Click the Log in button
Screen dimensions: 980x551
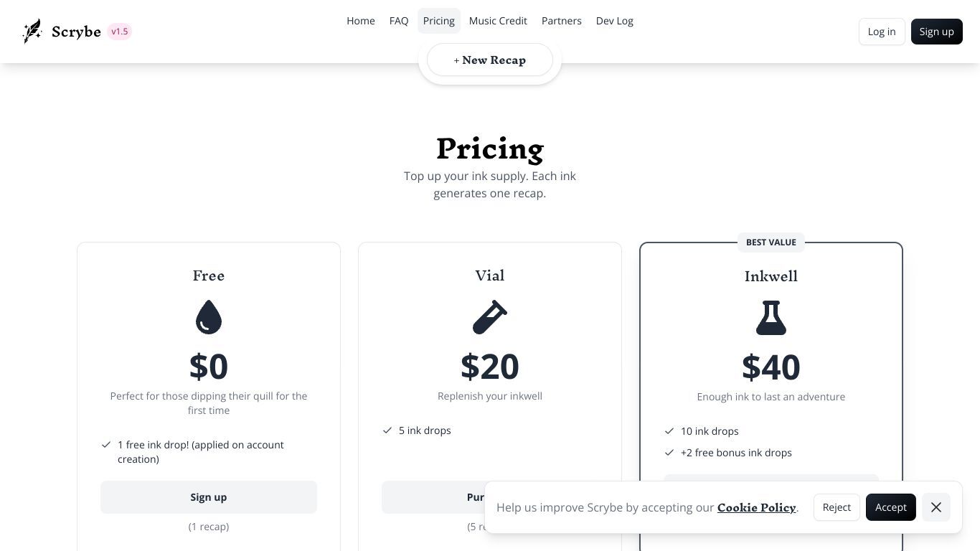(x=882, y=32)
